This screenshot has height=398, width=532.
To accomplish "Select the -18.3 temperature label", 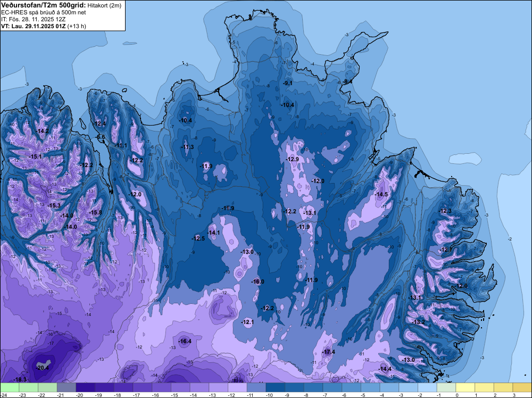I will point(20,379).
